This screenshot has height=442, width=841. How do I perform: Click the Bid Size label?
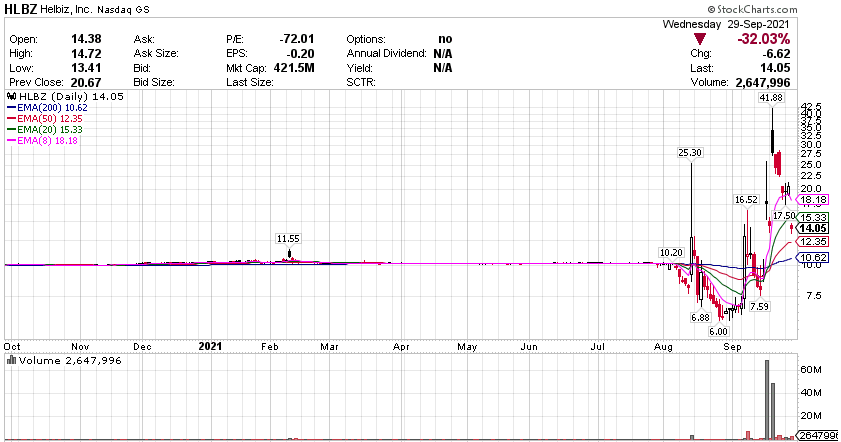click(154, 83)
